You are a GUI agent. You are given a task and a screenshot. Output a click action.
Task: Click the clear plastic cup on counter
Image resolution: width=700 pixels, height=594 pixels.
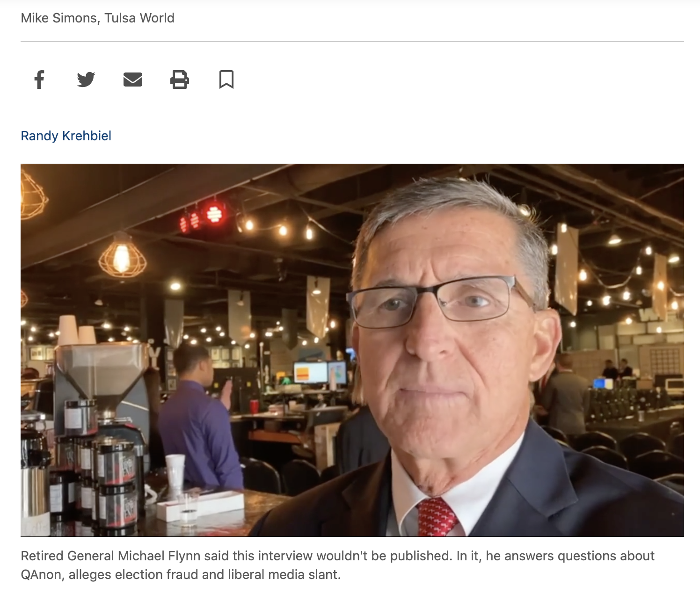pyautogui.click(x=175, y=471)
